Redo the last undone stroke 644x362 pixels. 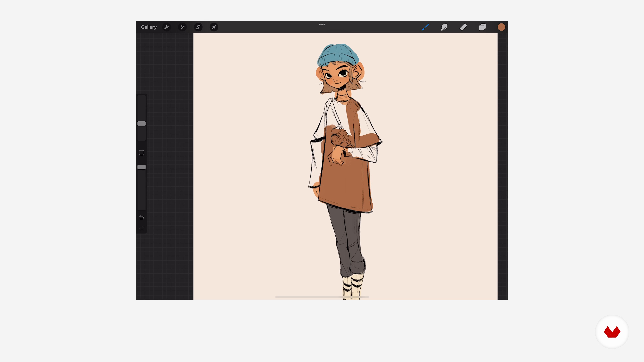click(x=142, y=228)
